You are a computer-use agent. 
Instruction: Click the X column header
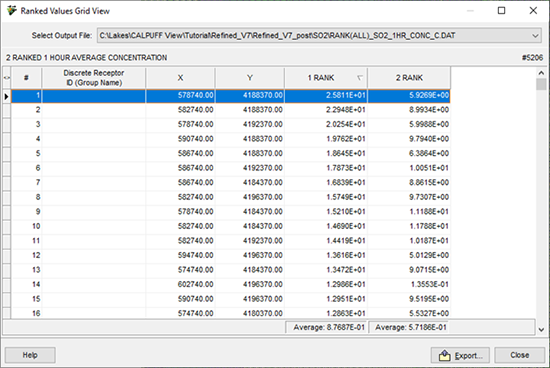click(x=180, y=78)
